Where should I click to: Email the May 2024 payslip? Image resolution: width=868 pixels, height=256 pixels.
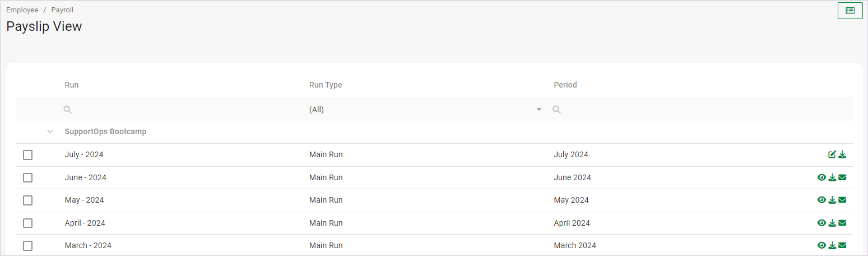[x=842, y=200]
